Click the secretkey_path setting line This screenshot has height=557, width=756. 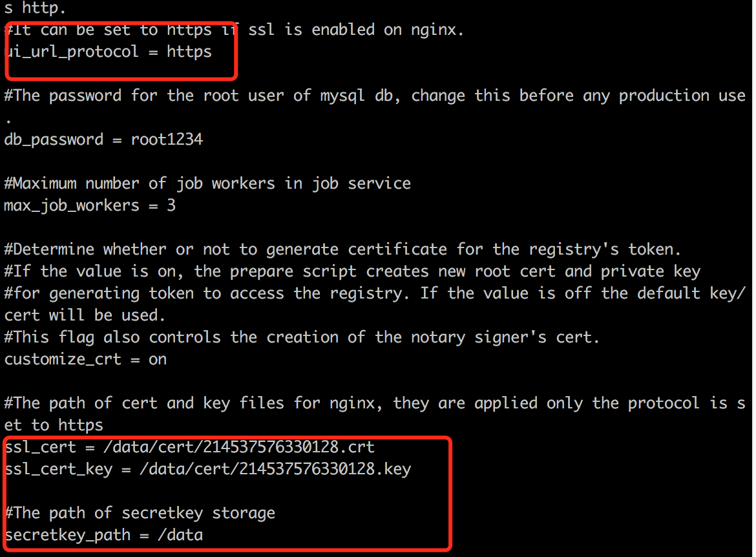coord(103,535)
